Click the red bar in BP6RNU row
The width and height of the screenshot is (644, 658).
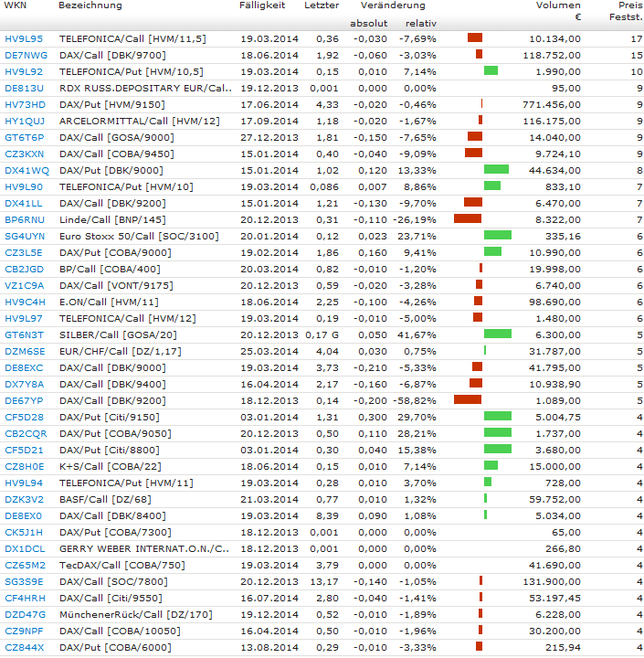[468, 218]
